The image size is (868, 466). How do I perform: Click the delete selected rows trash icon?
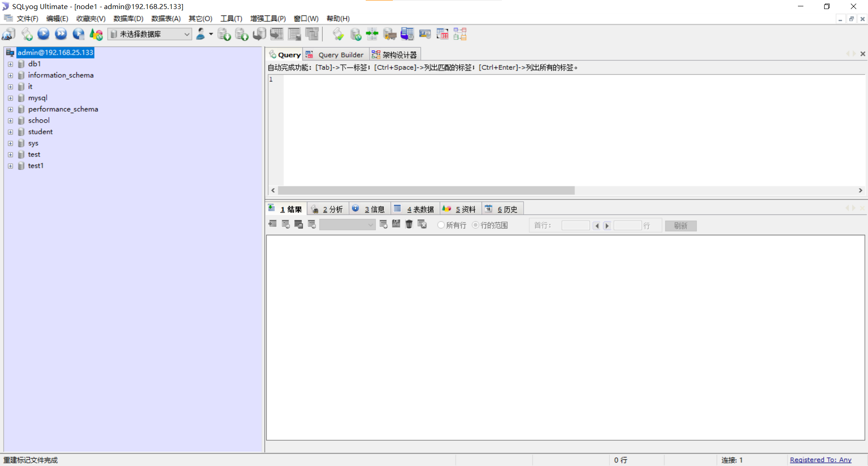point(409,224)
